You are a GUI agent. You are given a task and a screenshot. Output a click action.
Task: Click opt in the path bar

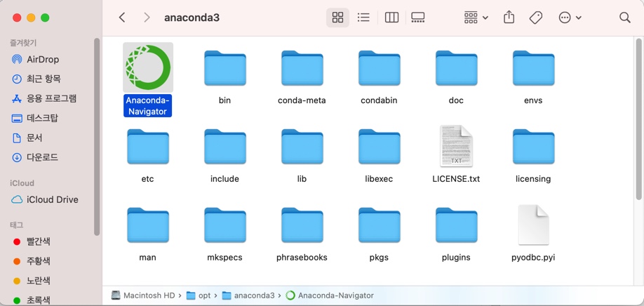tap(199, 295)
